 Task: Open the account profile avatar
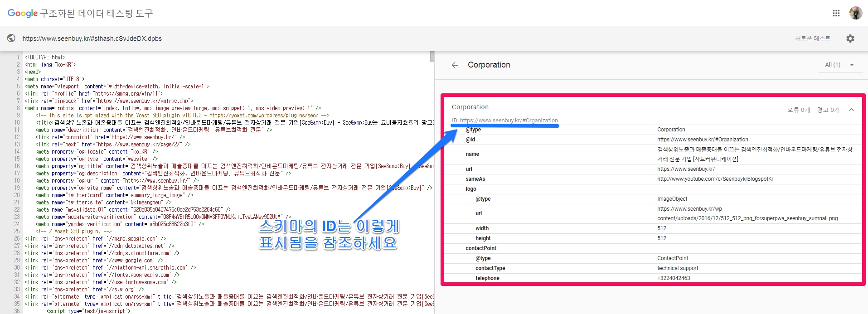point(855,13)
